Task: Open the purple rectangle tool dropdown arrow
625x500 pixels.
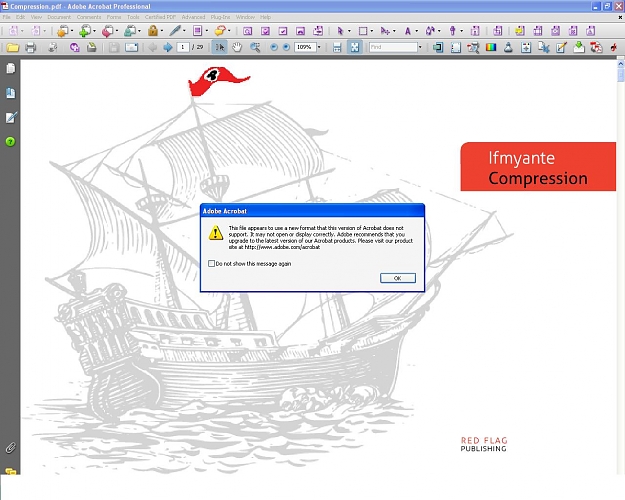Action: [x=372, y=31]
